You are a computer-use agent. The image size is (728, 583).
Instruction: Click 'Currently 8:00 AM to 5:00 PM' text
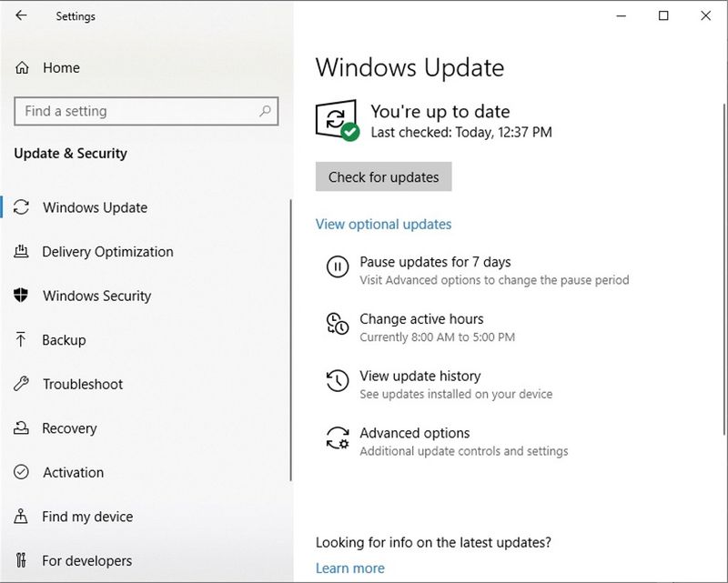click(438, 337)
